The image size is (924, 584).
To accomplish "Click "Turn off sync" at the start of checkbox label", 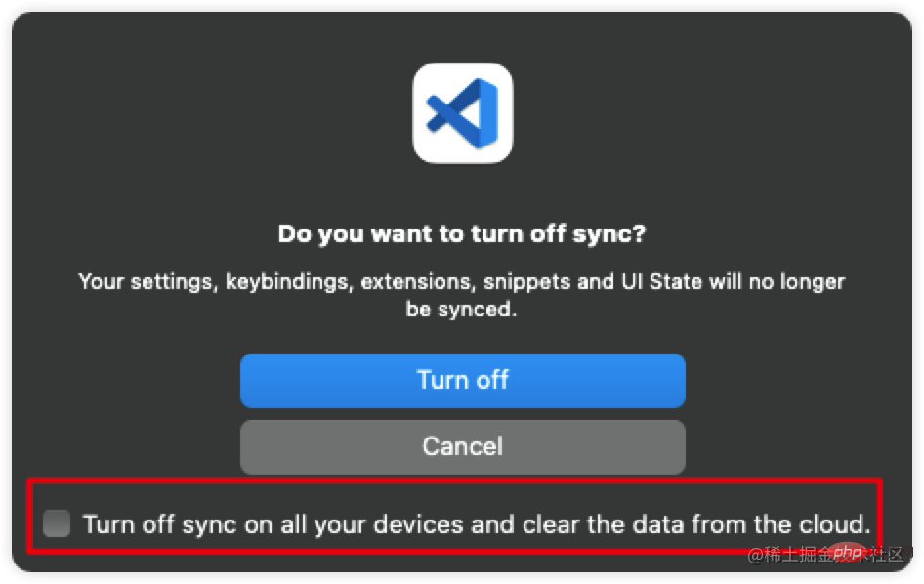I will tap(147, 523).
